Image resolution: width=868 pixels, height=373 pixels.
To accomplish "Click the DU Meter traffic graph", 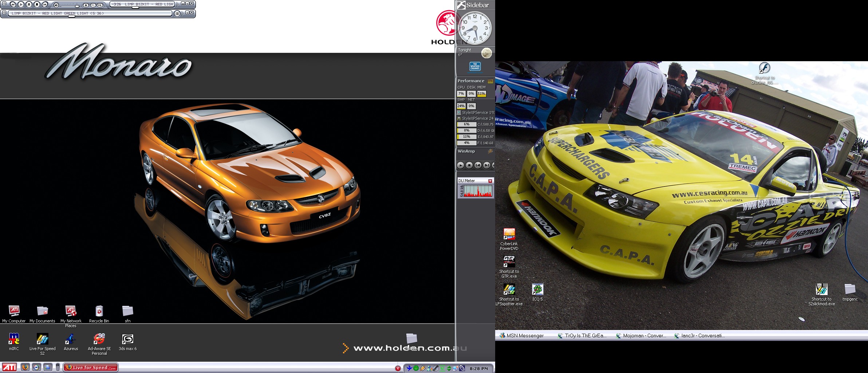I will [x=478, y=191].
